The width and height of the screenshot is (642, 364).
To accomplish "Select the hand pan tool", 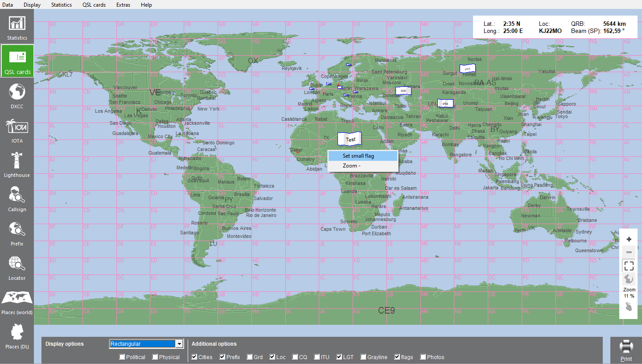I will point(629,307).
